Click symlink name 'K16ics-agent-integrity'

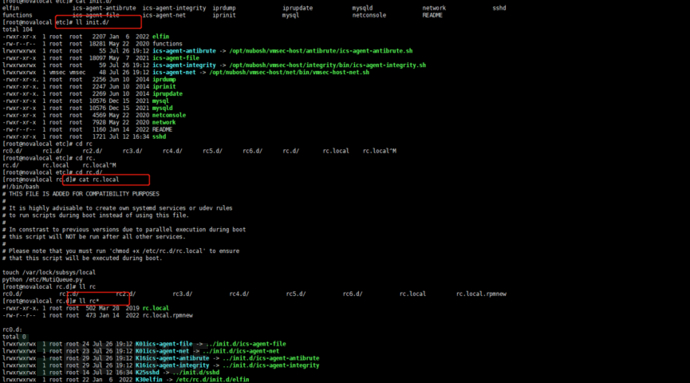[x=172, y=365]
